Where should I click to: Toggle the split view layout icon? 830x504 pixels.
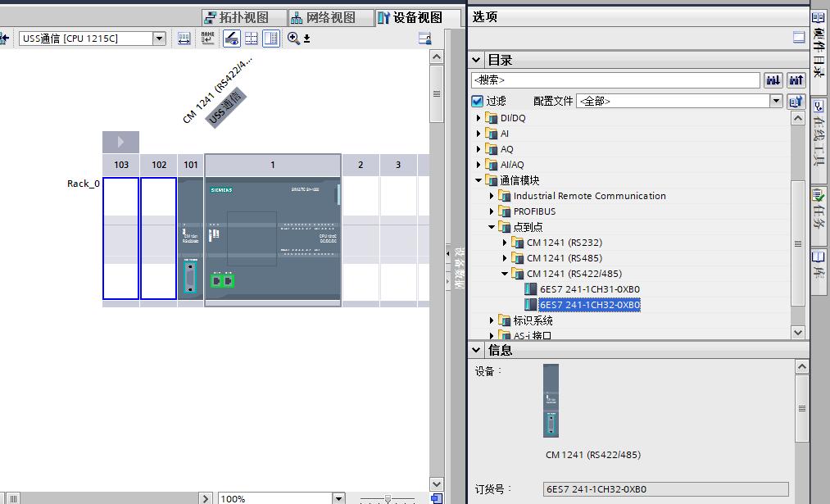(x=271, y=39)
